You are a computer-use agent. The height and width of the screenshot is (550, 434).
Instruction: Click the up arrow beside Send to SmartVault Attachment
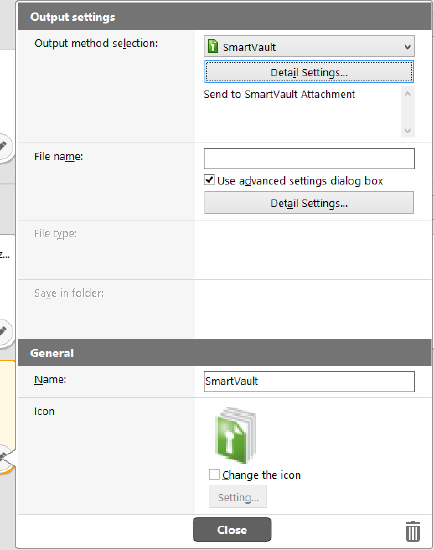click(408, 94)
